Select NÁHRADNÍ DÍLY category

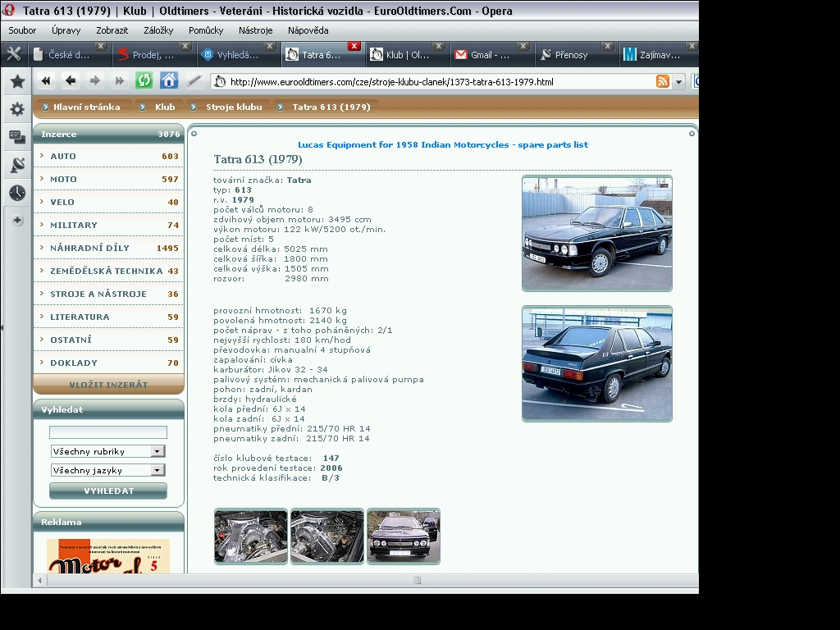point(89,248)
